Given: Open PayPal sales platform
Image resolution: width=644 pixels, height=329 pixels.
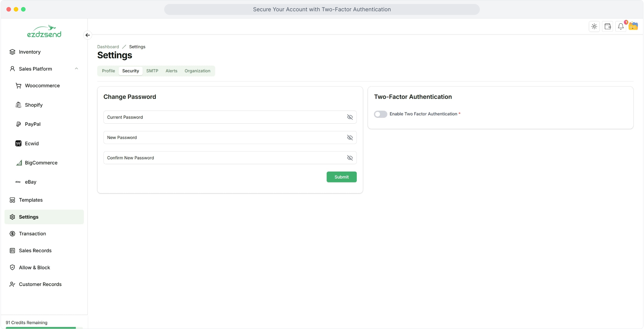Looking at the screenshot, I should pos(33,124).
